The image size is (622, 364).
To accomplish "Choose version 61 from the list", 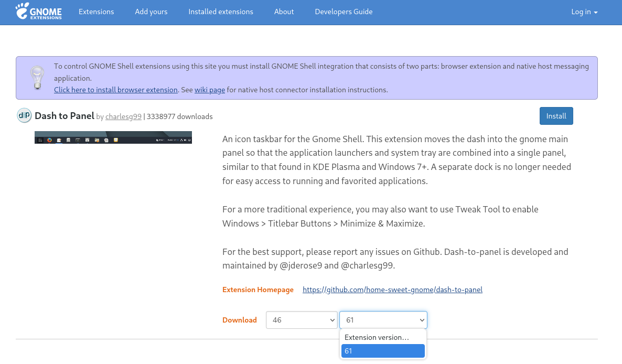I will [x=383, y=351].
